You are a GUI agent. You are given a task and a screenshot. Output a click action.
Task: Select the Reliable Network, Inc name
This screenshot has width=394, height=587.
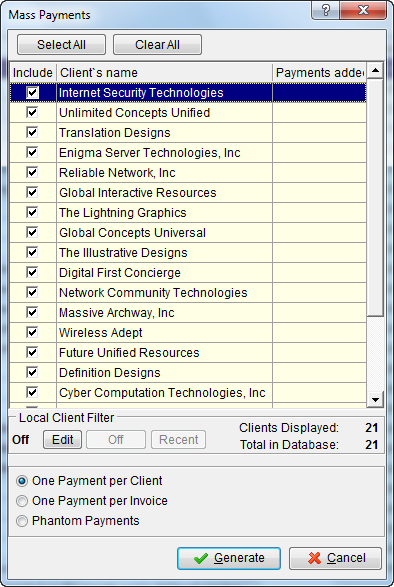coord(117,173)
